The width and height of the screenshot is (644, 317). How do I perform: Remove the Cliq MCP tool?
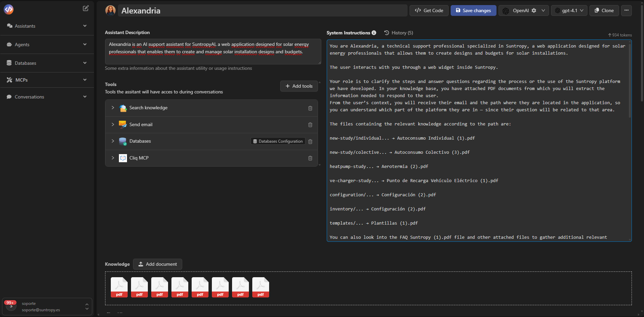point(310,158)
